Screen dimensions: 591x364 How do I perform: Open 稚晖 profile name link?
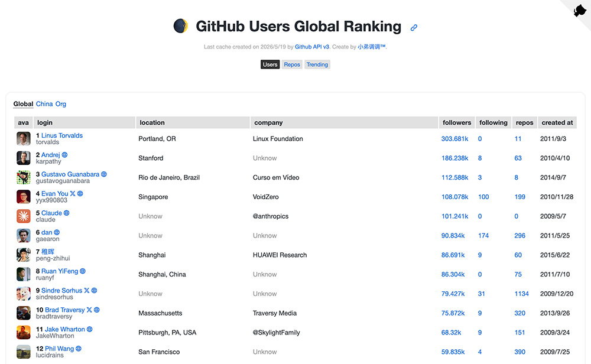(x=48, y=252)
